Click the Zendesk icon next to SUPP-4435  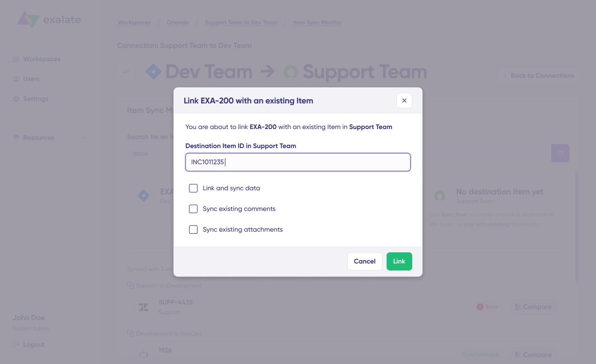click(143, 307)
